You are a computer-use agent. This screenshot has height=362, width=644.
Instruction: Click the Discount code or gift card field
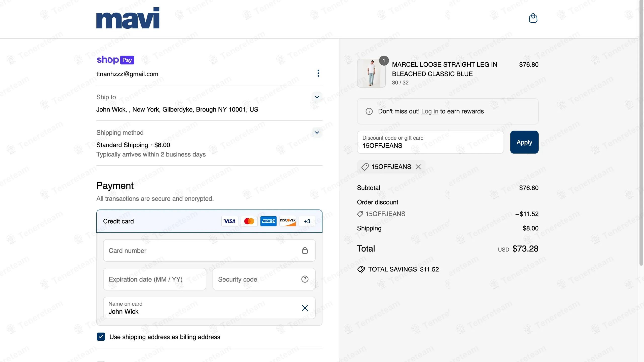click(430, 142)
